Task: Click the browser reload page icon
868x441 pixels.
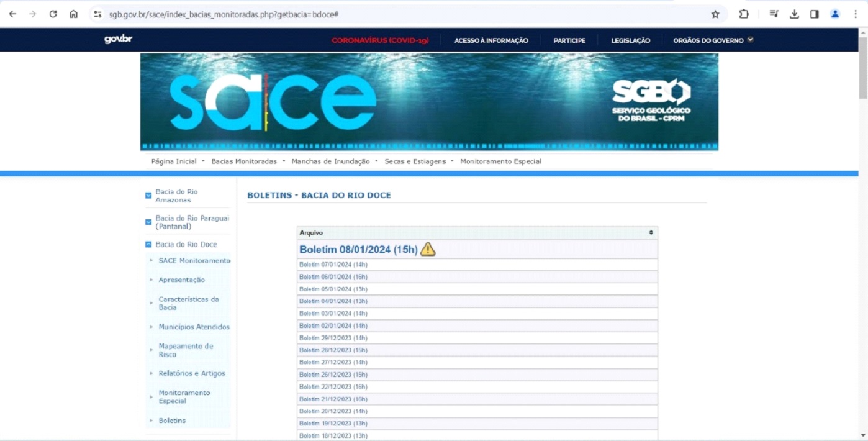Action: pos(53,14)
